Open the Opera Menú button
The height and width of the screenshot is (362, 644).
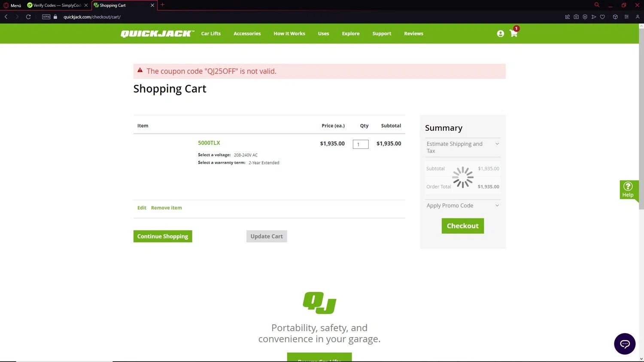tap(12, 5)
